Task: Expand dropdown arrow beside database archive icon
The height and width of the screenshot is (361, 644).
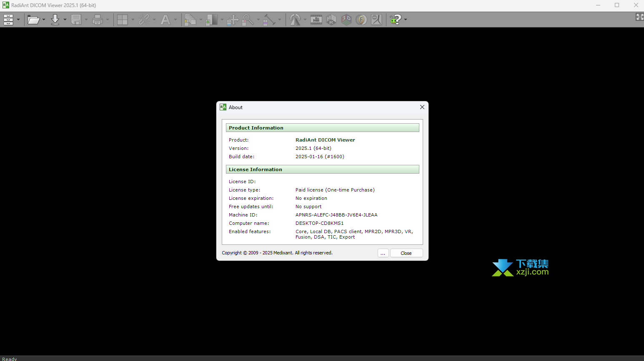Action: tap(18, 20)
